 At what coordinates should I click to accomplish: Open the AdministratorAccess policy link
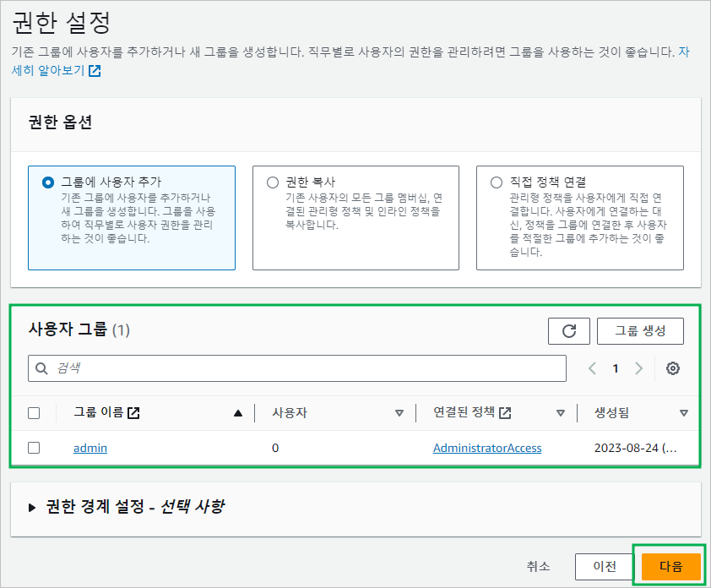click(487, 448)
